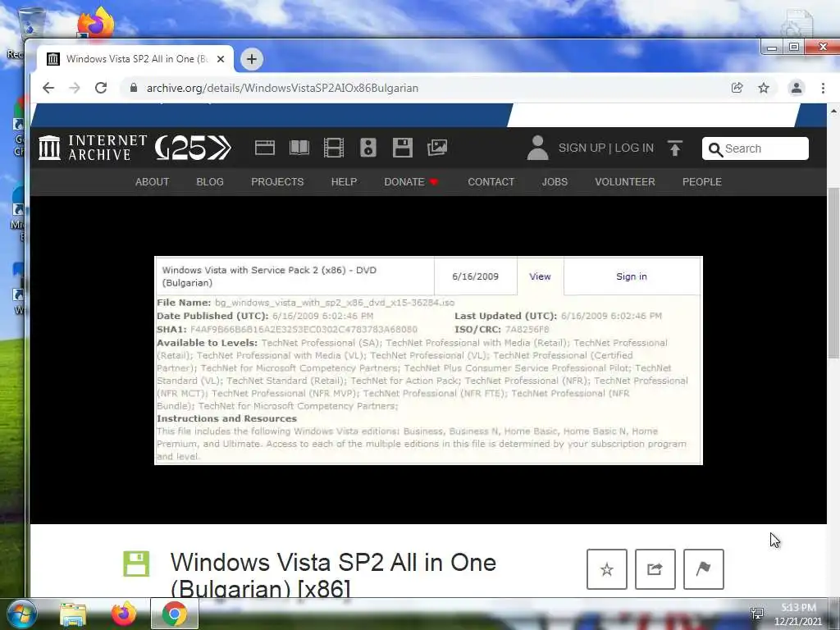Open Windows Explorer from taskbar
840x630 pixels.
click(x=73, y=614)
